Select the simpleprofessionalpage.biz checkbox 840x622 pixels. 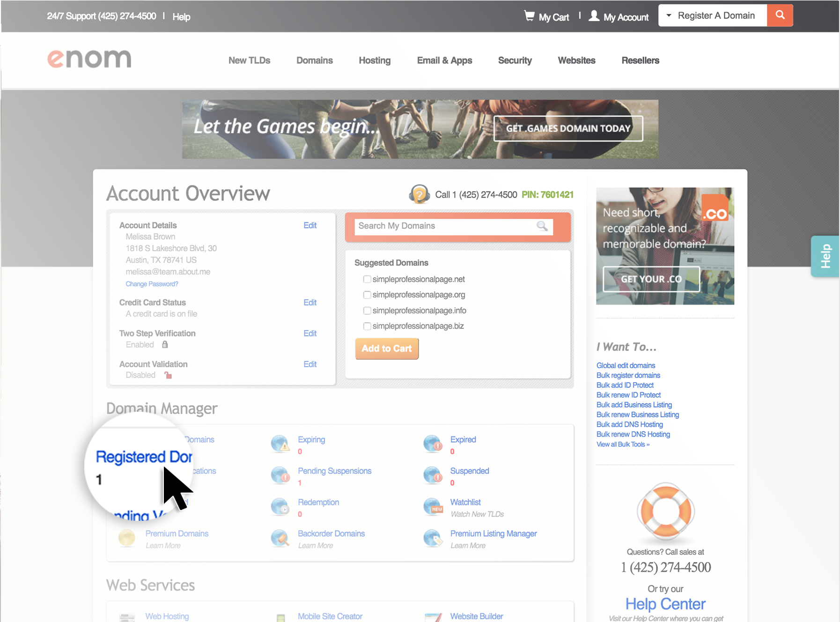[x=367, y=326]
